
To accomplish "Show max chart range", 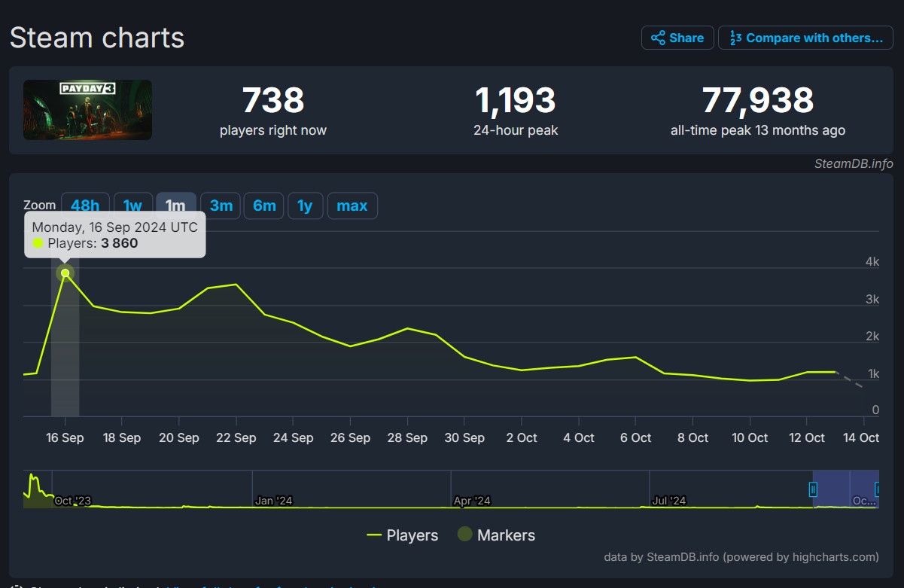I will coord(352,206).
